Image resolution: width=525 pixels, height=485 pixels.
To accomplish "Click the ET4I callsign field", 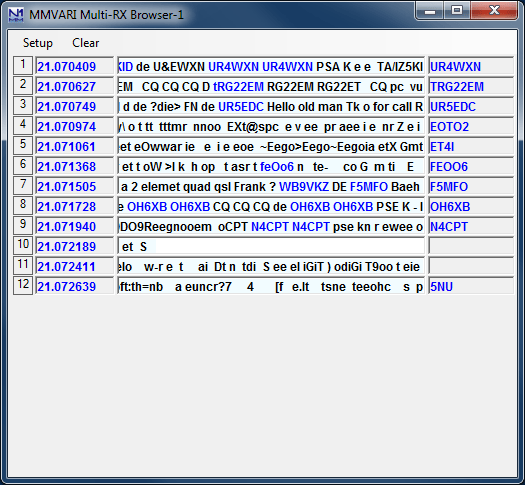I will point(471,146).
